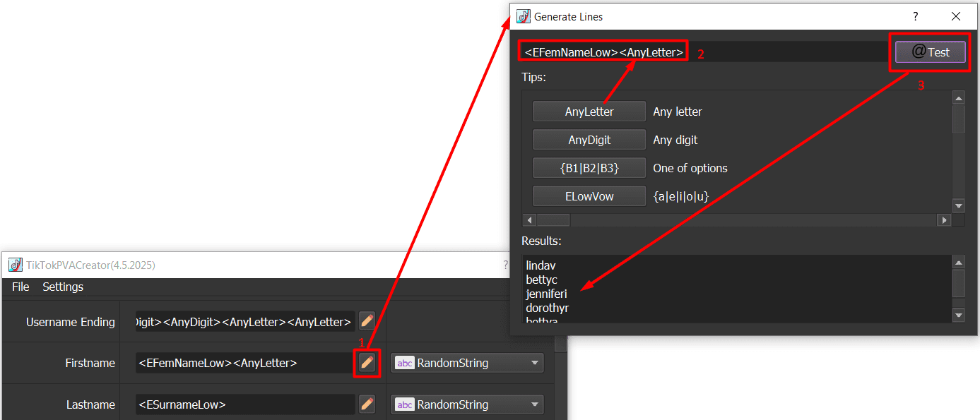Click the 'Any letter' description text

678,112
